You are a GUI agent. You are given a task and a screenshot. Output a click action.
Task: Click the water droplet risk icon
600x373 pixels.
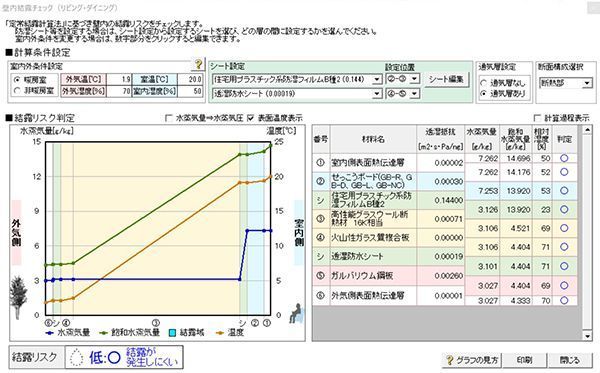(x=77, y=358)
